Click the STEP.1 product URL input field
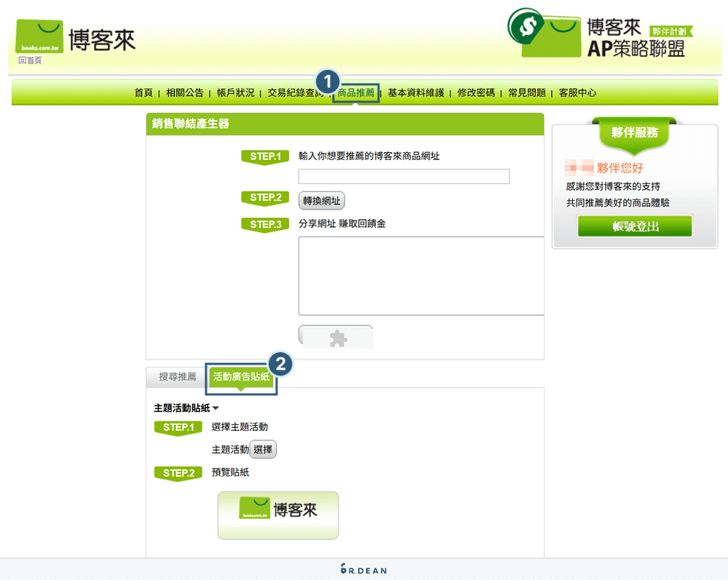 (x=404, y=176)
